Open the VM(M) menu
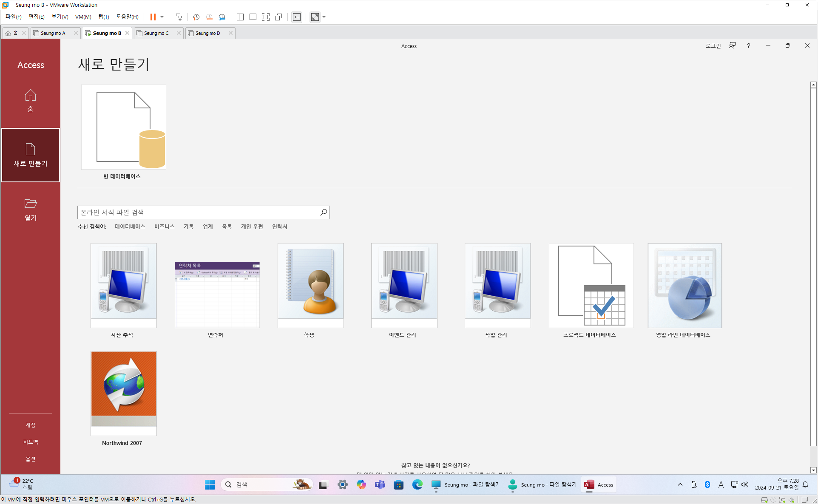 click(83, 17)
